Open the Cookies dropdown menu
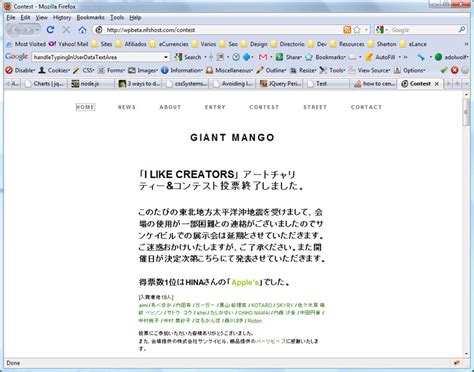 point(54,70)
